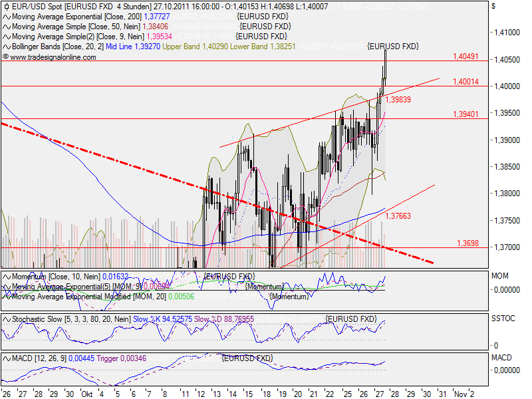The height and width of the screenshot is (399, 532).
Task: Click the line icon beside Moving Average Simple 50
Action: [7, 27]
